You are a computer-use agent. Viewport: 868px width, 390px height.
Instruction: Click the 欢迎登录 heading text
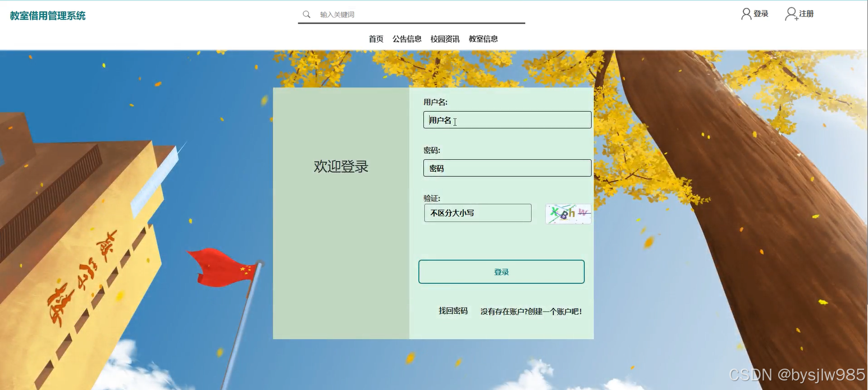coord(341,167)
